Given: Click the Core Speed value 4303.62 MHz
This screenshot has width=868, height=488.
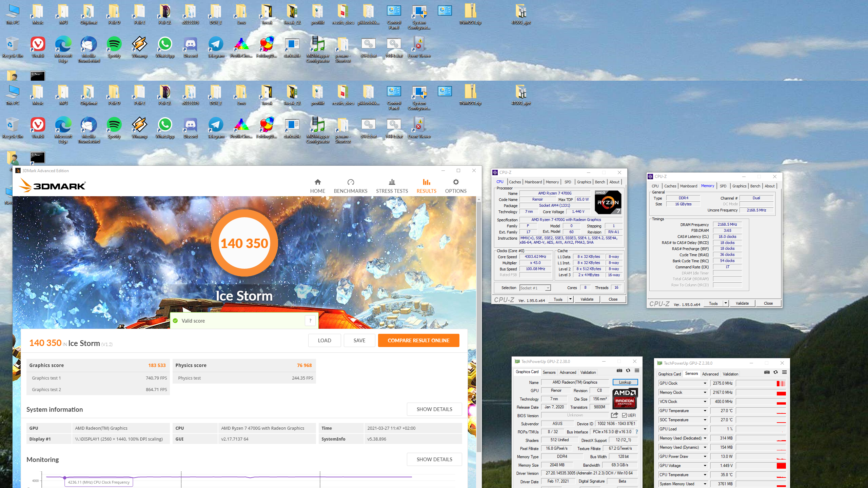Looking at the screenshot, I should [535, 257].
